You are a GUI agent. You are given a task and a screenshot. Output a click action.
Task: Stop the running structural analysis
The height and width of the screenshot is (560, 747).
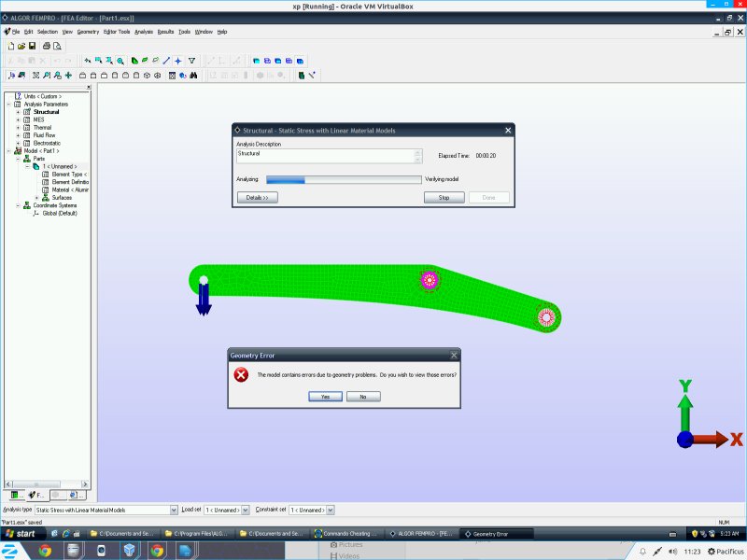click(444, 198)
